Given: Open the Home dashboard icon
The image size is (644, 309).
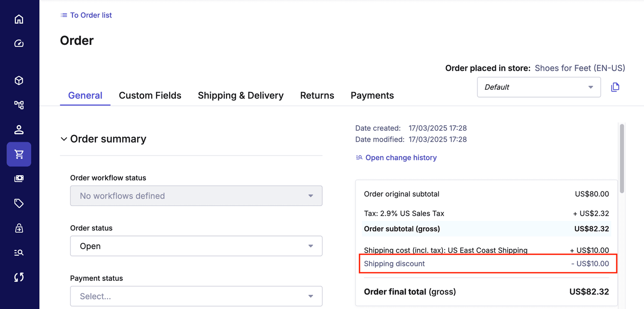Looking at the screenshot, I should coord(19,19).
